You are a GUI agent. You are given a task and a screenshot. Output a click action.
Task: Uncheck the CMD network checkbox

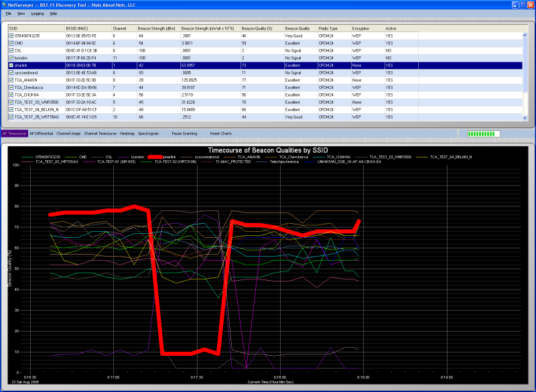point(11,44)
